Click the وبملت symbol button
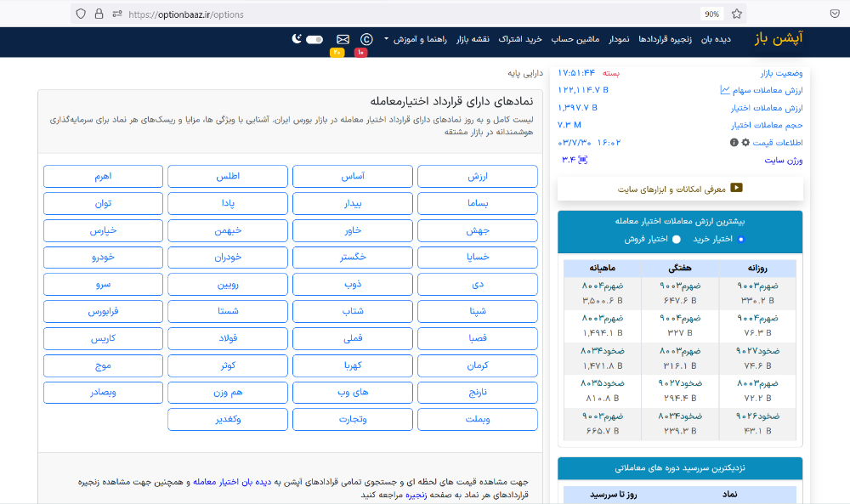 point(478,420)
